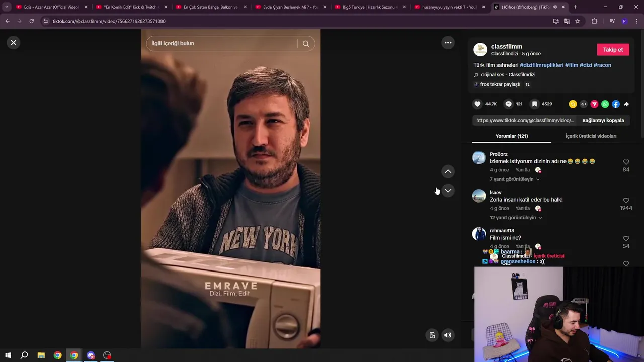644x362 pixels.
Task: Open the classfilmm username link
Action: (506, 46)
